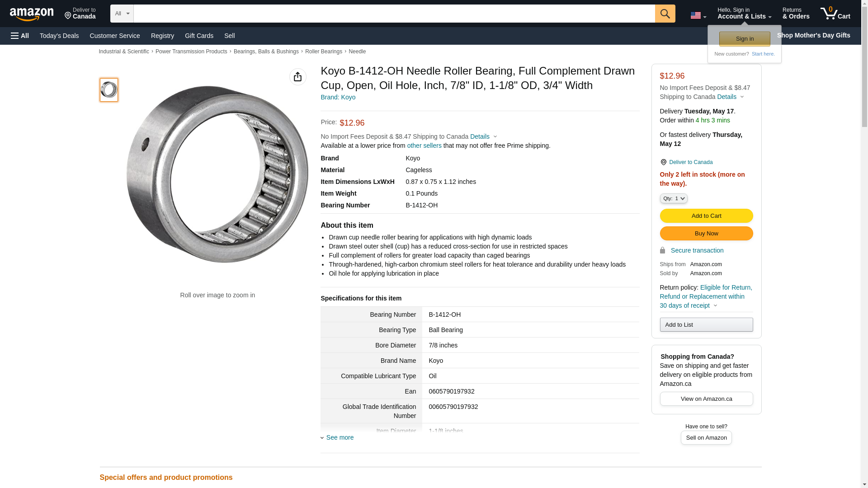Expand See more specifications
This screenshot has width=868, height=488.
[x=340, y=437]
